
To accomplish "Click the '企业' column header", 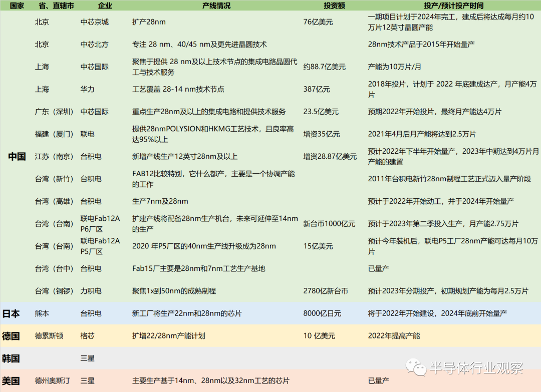I will pyautogui.click(x=105, y=6).
